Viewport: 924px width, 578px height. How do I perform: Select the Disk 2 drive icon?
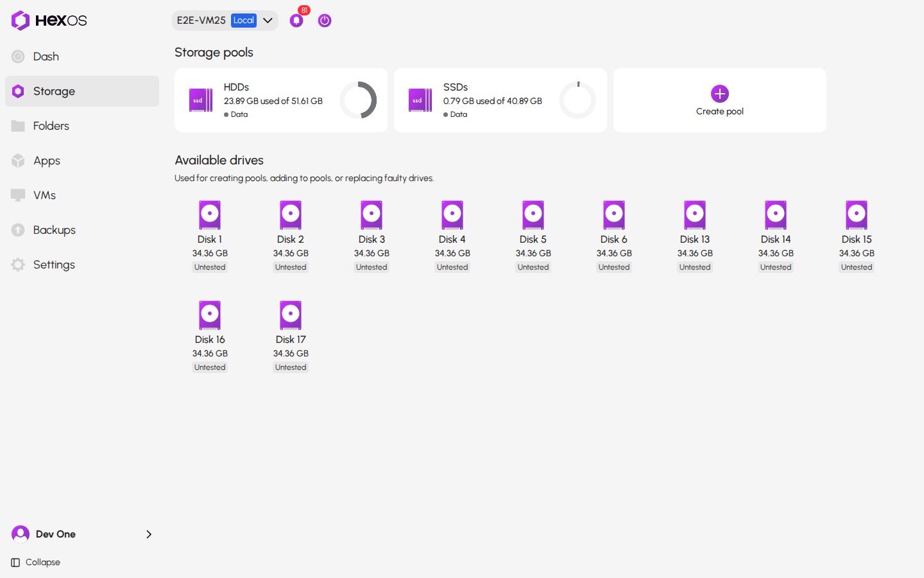click(291, 215)
